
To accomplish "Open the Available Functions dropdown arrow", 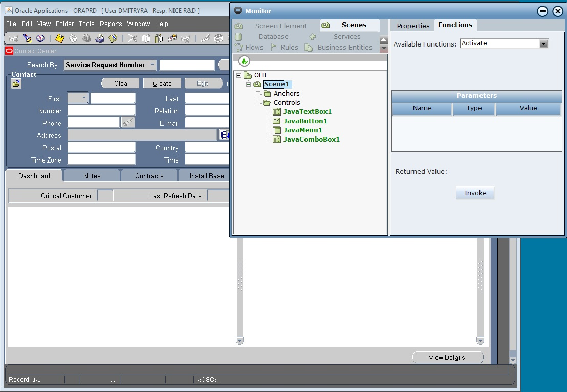I will click(x=543, y=44).
